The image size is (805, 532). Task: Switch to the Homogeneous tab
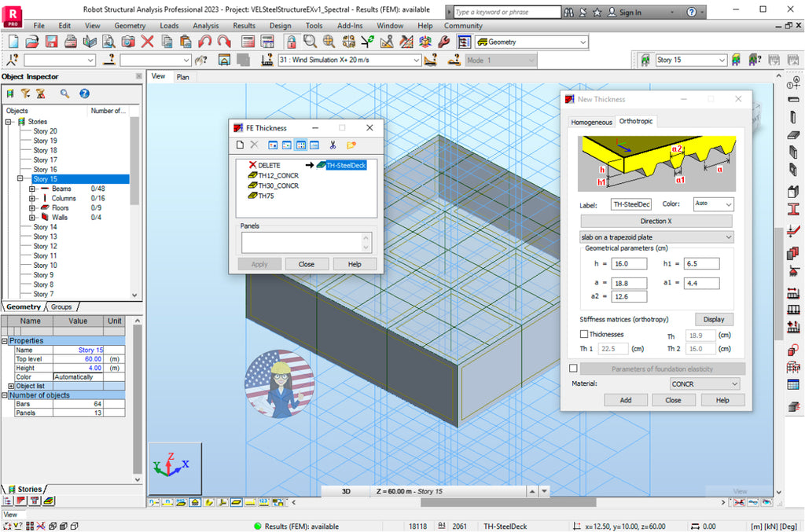592,121
